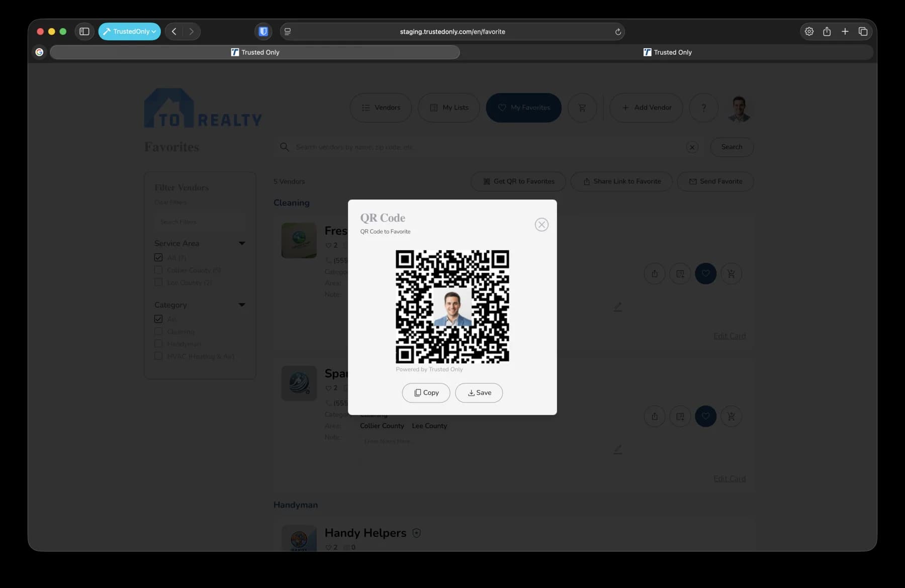Save the QR code image
The width and height of the screenshot is (905, 588).
[x=479, y=393]
